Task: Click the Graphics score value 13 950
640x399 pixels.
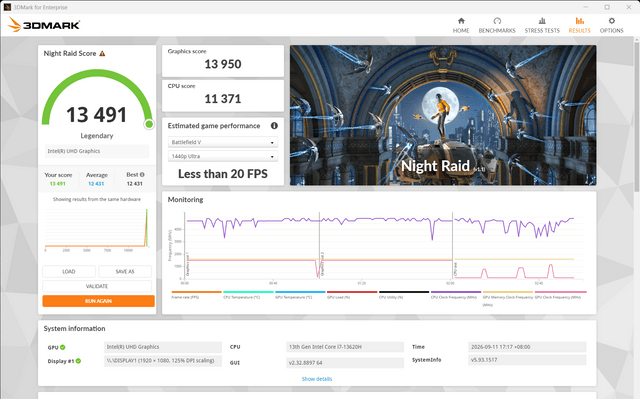Action: pos(223,64)
